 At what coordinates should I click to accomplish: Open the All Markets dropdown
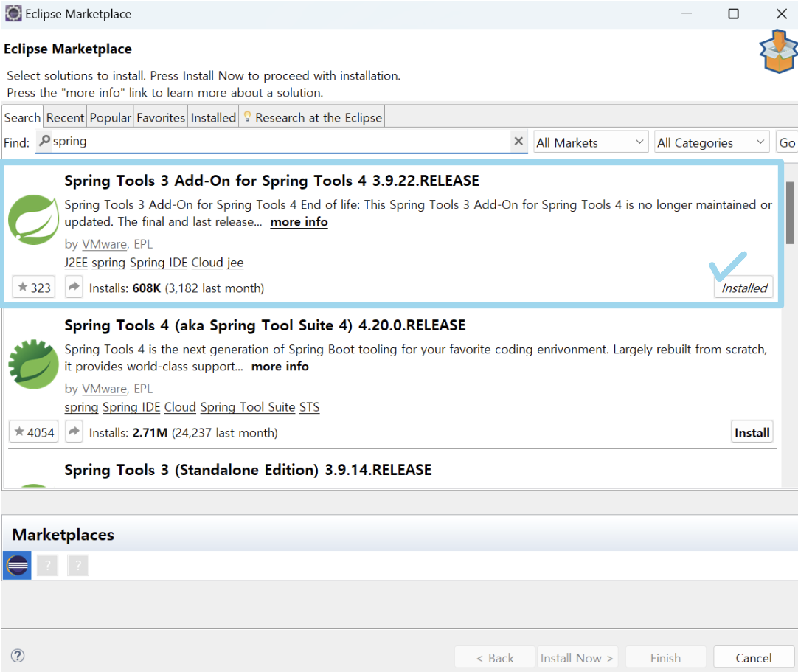click(591, 142)
